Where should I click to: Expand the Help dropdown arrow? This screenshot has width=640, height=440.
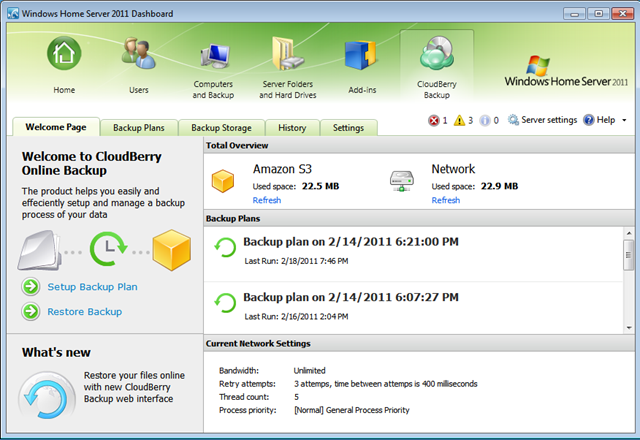click(x=624, y=120)
